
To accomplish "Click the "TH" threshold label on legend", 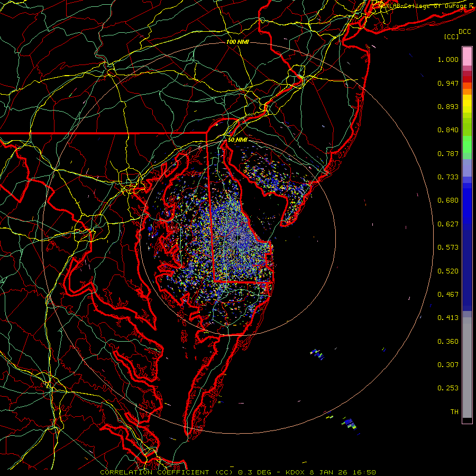I will click(x=454, y=412).
